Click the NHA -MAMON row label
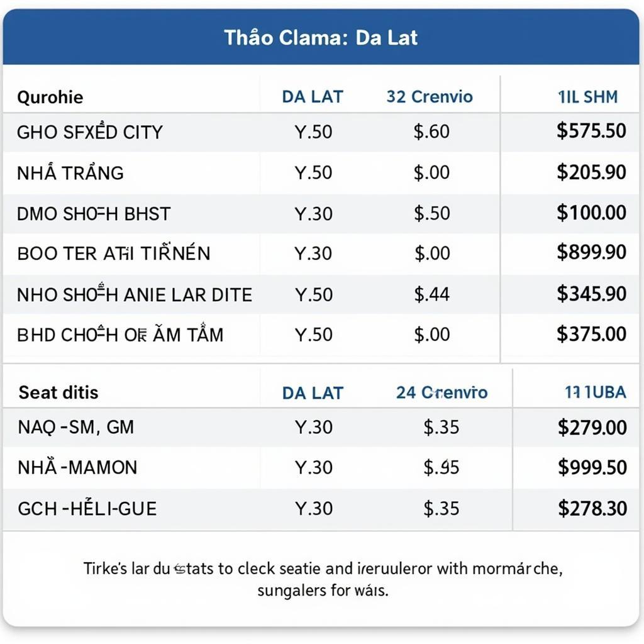The height and width of the screenshot is (644, 644). tap(77, 467)
